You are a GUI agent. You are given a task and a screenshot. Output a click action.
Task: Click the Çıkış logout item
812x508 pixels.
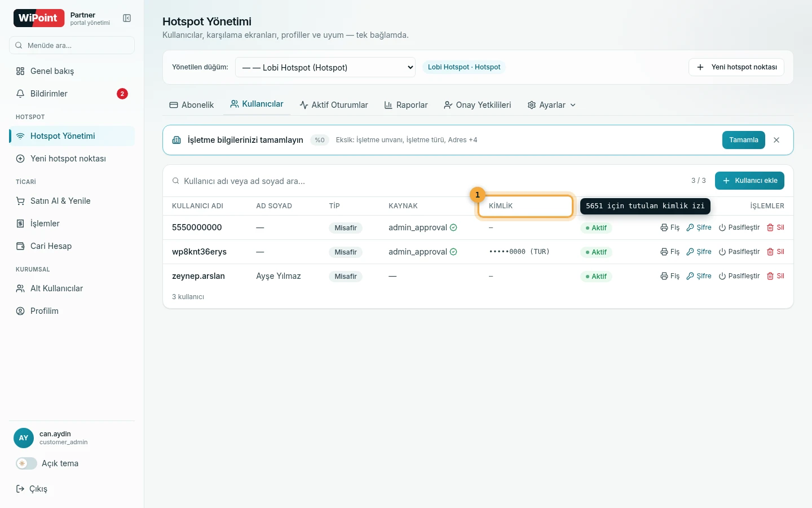tap(32, 489)
